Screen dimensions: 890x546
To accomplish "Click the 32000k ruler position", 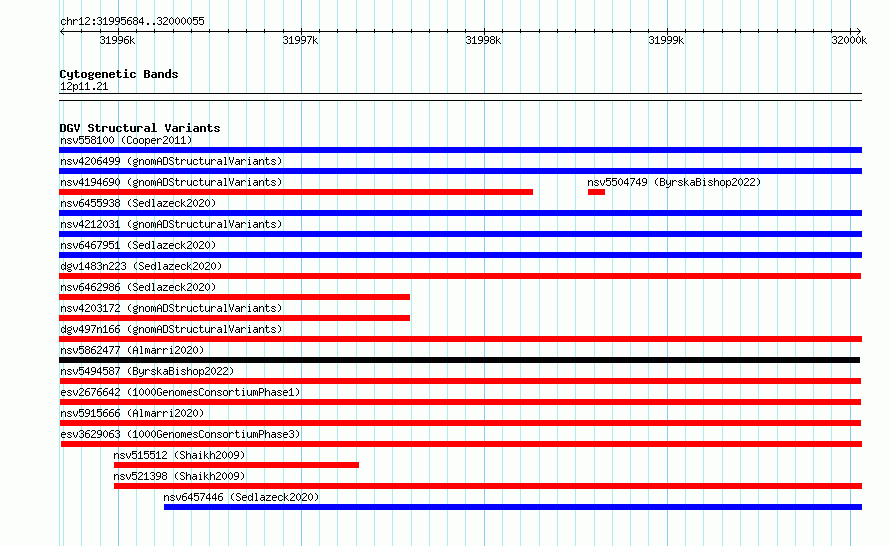I will click(x=849, y=40).
